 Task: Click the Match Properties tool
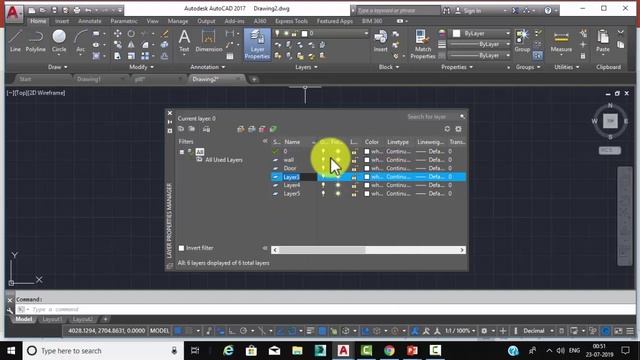point(422,44)
